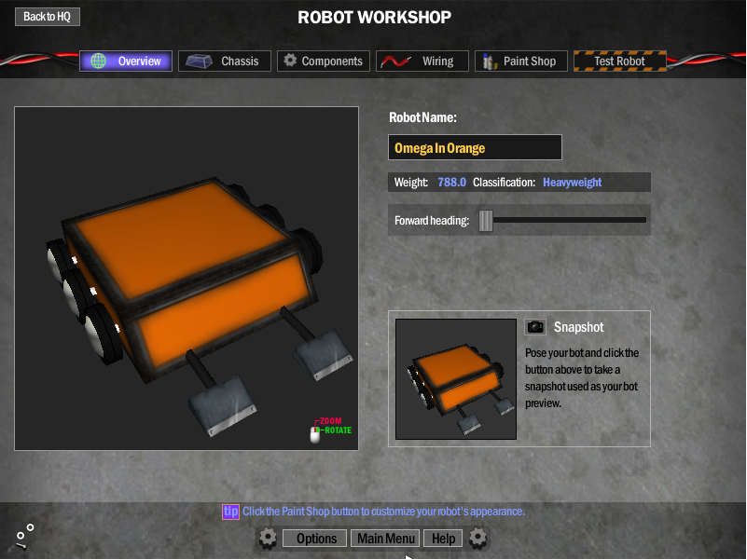747x560 pixels.
Task: Start the Test Robot mode
Action: point(620,61)
